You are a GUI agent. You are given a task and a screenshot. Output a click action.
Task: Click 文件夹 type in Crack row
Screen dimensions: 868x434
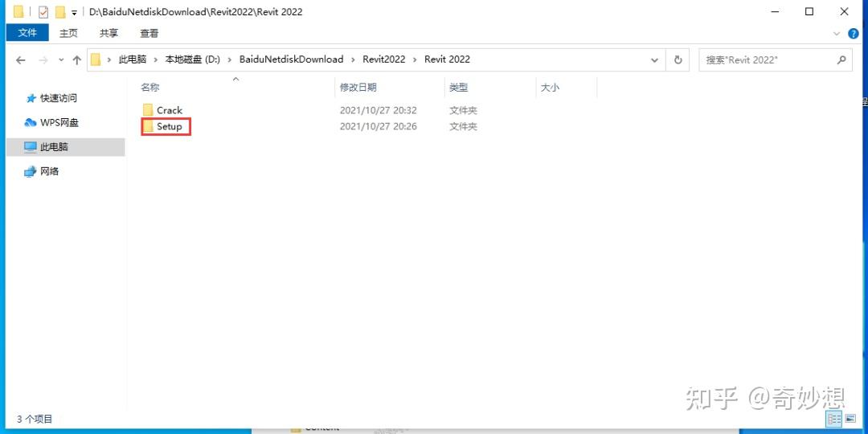(x=464, y=110)
